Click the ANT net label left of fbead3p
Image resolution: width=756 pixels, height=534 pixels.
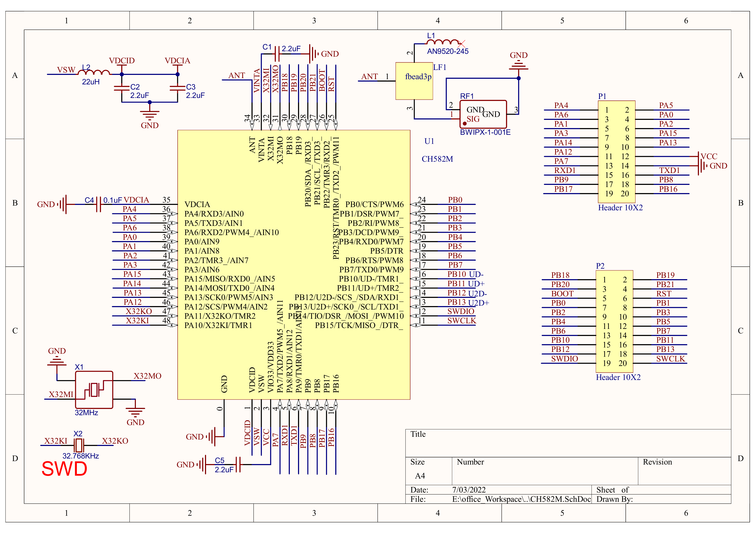(369, 77)
